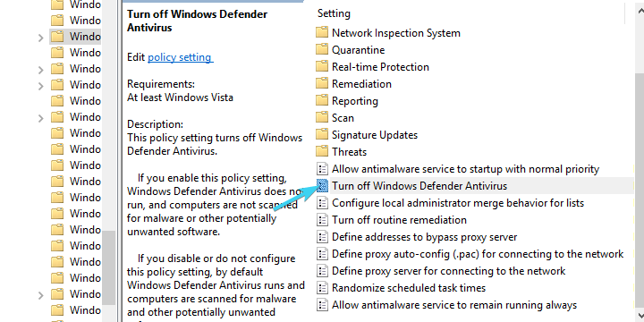The image size is (644, 322).
Task: Expand the highlighted Windo tree node
Action: click(x=40, y=38)
